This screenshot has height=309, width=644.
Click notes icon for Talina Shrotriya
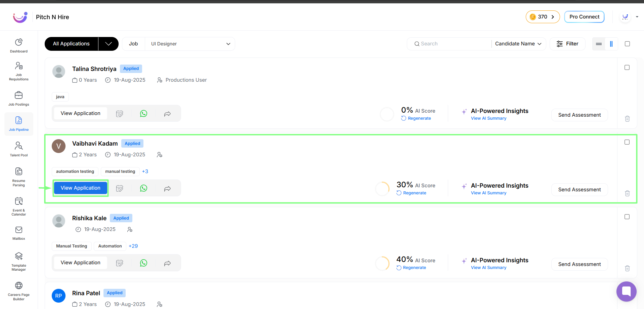pos(120,114)
